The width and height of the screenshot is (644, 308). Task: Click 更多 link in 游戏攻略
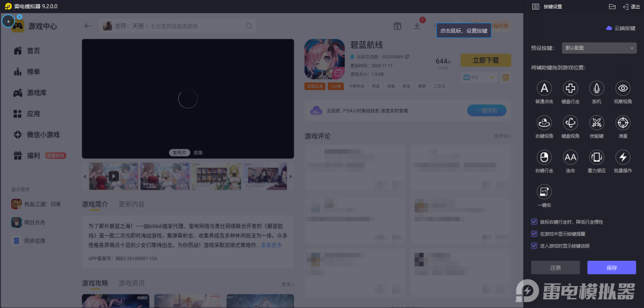coord(288,284)
